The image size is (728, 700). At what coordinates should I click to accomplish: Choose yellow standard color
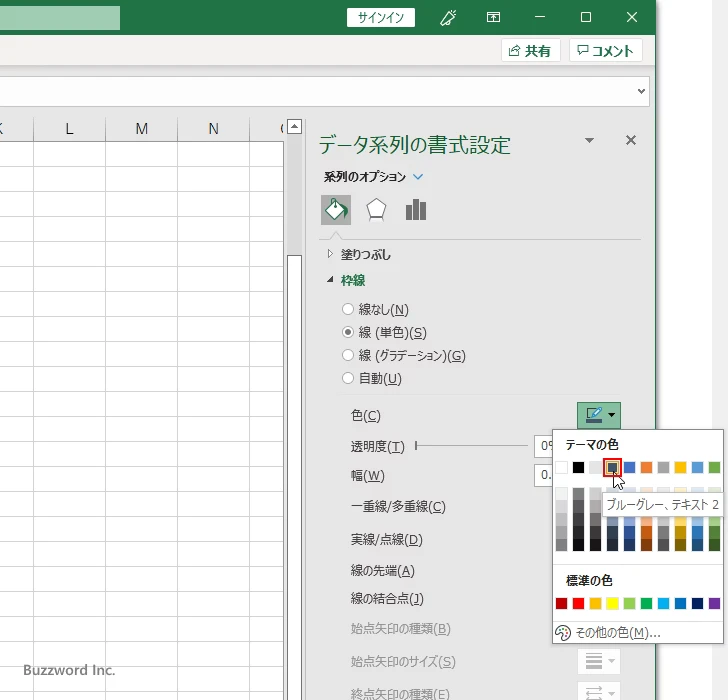(612, 603)
